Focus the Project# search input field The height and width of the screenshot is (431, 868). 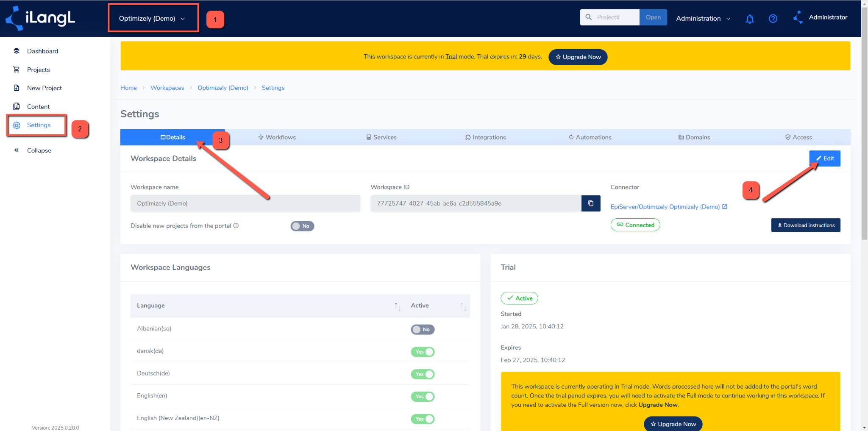(x=617, y=17)
